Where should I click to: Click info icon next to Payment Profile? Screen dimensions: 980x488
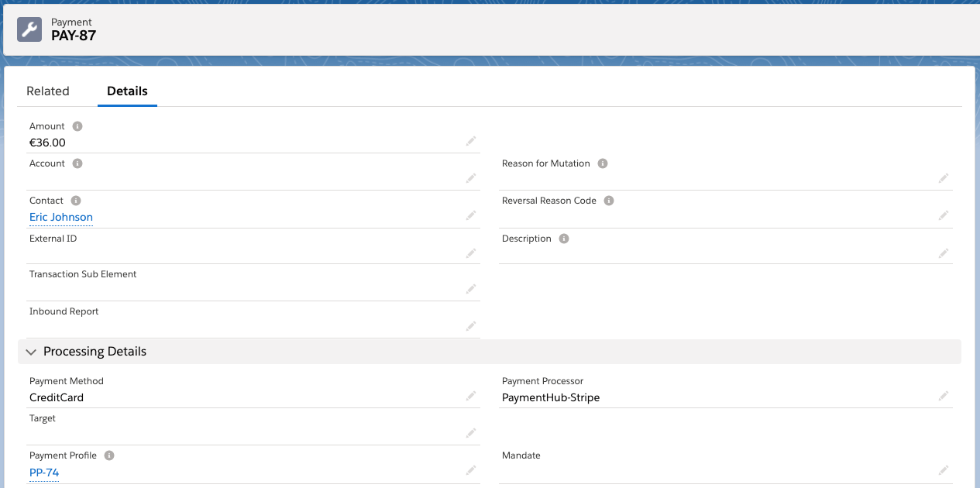click(109, 455)
